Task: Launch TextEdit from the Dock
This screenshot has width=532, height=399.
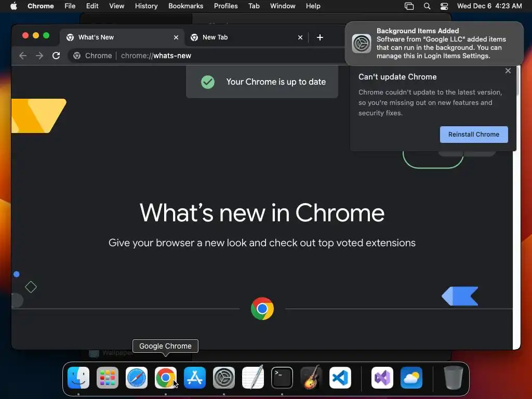Action: [x=253, y=378]
